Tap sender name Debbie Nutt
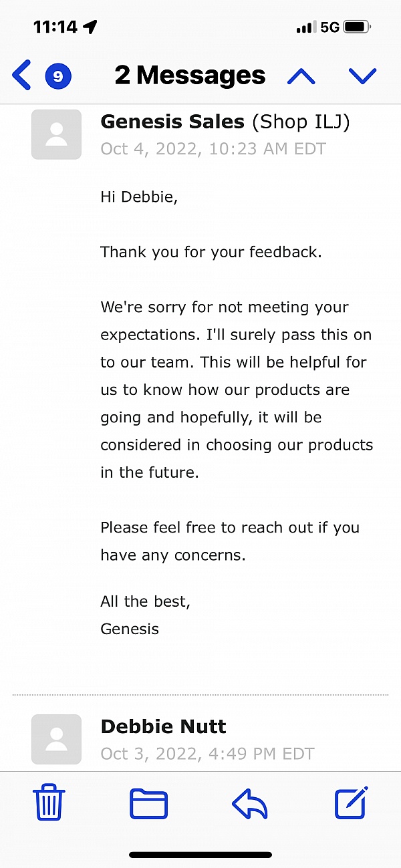 click(164, 726)
